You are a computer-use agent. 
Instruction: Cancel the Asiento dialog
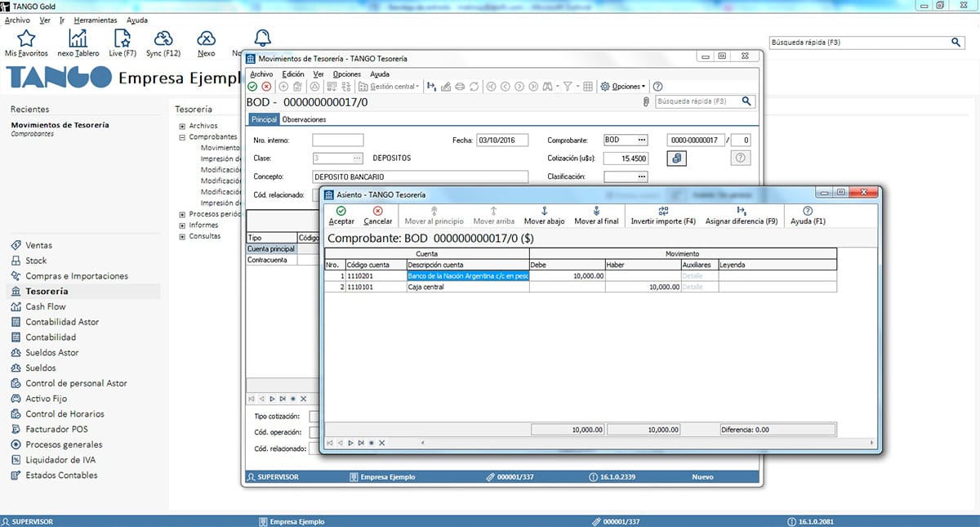click(377, 216)
